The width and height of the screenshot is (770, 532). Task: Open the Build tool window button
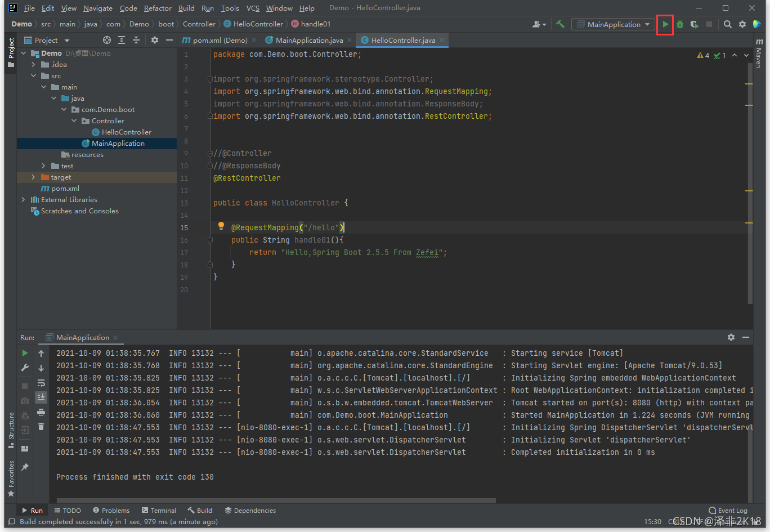point(200,511)
